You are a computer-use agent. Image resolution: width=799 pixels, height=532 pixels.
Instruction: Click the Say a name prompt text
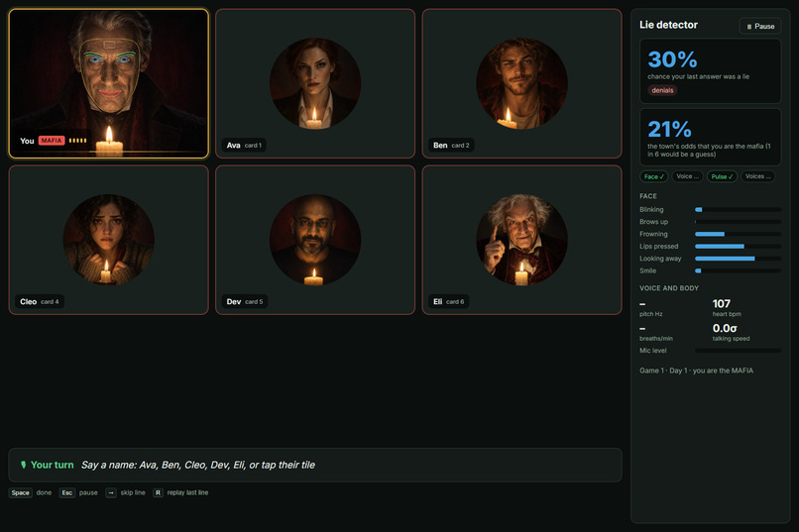click(x=198, y=465)
